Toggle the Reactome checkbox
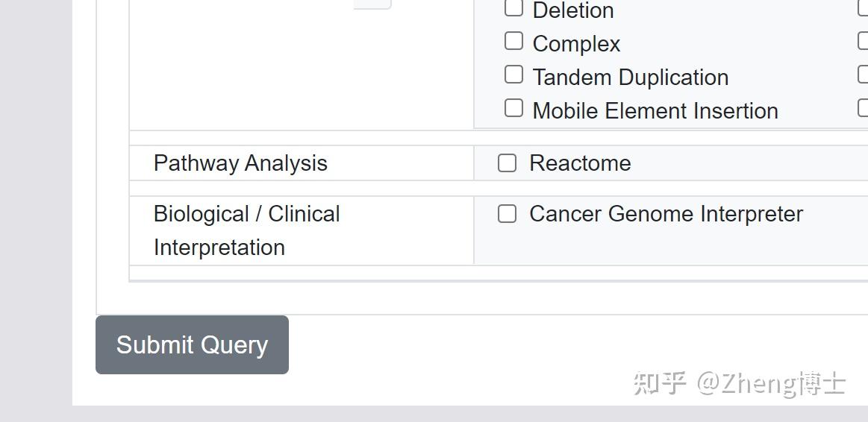This screenshot has height=422, width=868. click(507, 163)
